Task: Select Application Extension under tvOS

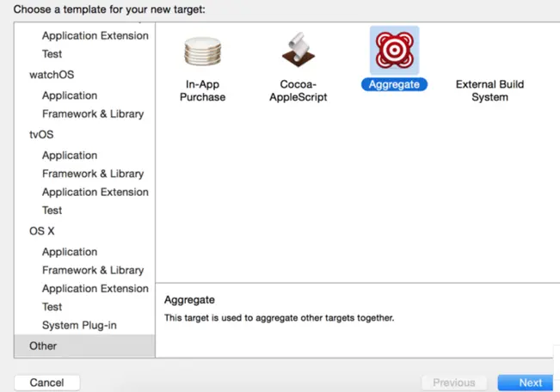Action: (95, 192)
